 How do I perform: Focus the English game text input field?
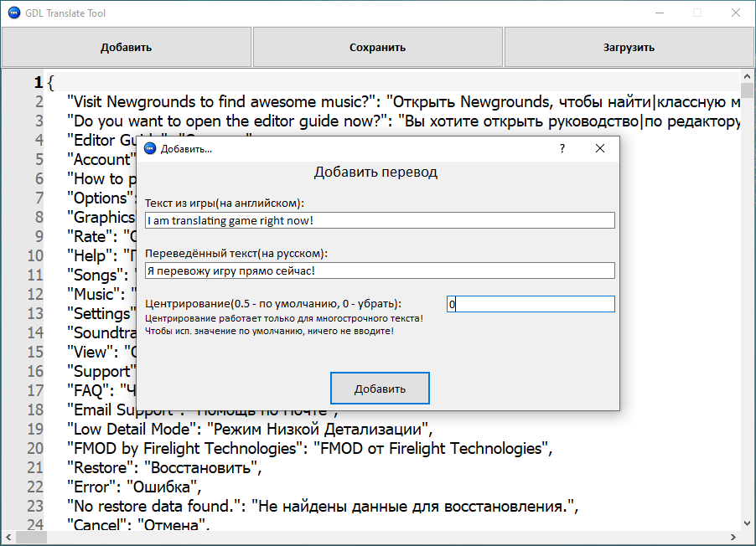click(380, 220)
